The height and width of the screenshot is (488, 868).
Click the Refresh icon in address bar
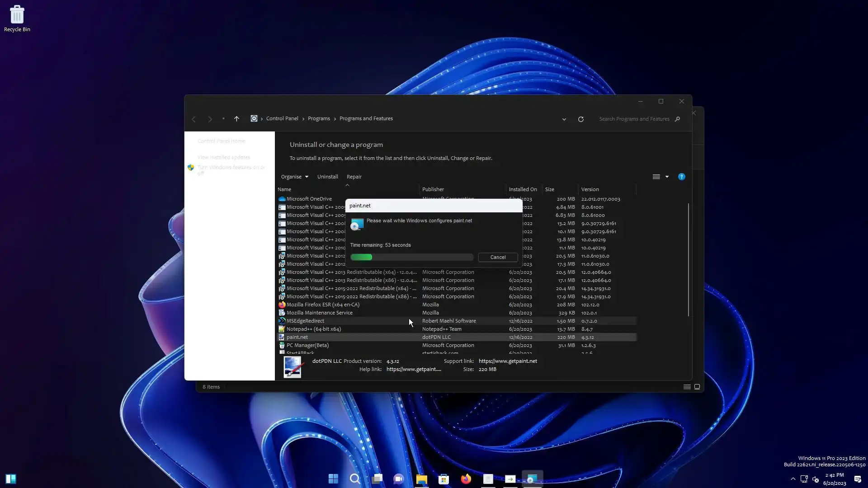(x=581, y=119)
